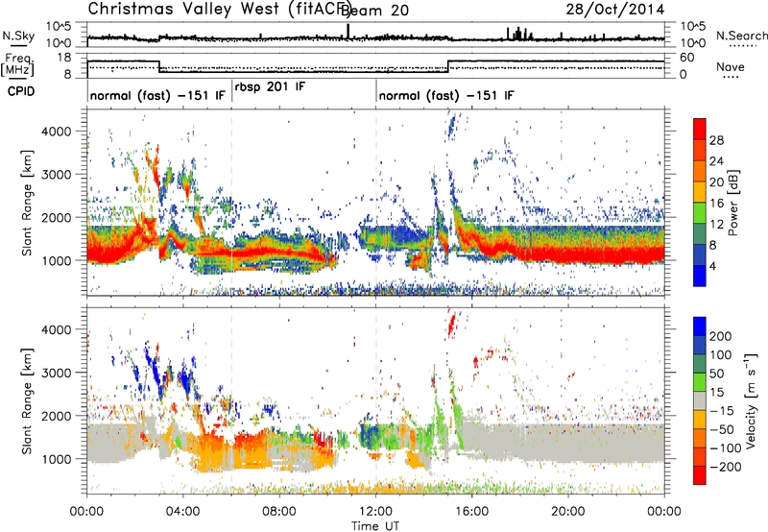Click the blue bottom segment of Power colorbar
Image resolution: width=768 pixels, height=532 pixels.
[700, 276]
